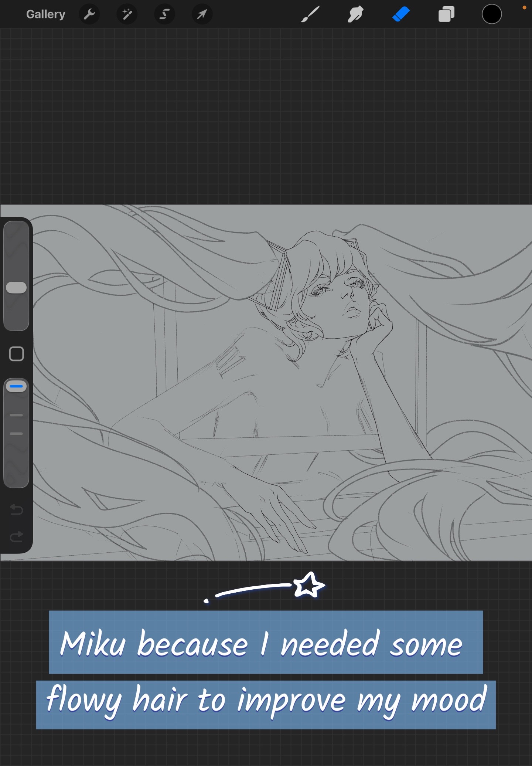Click the brush size slider handle
The image size is (532, 766).
point(16,288)
